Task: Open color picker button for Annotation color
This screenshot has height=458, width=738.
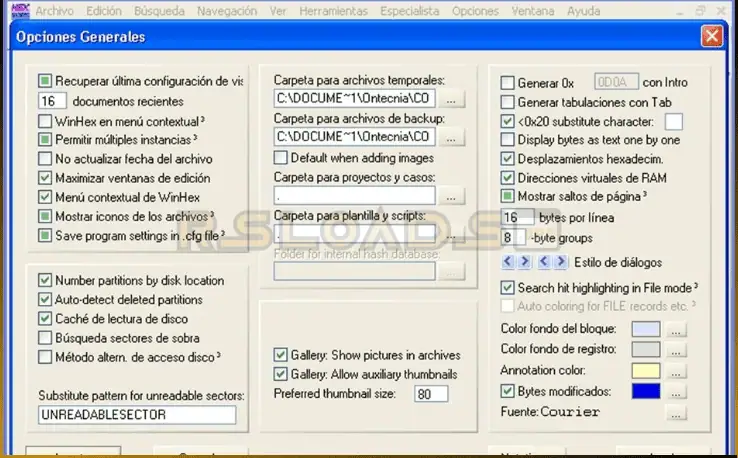Action: pyautogui.click(x=677, y=370)
